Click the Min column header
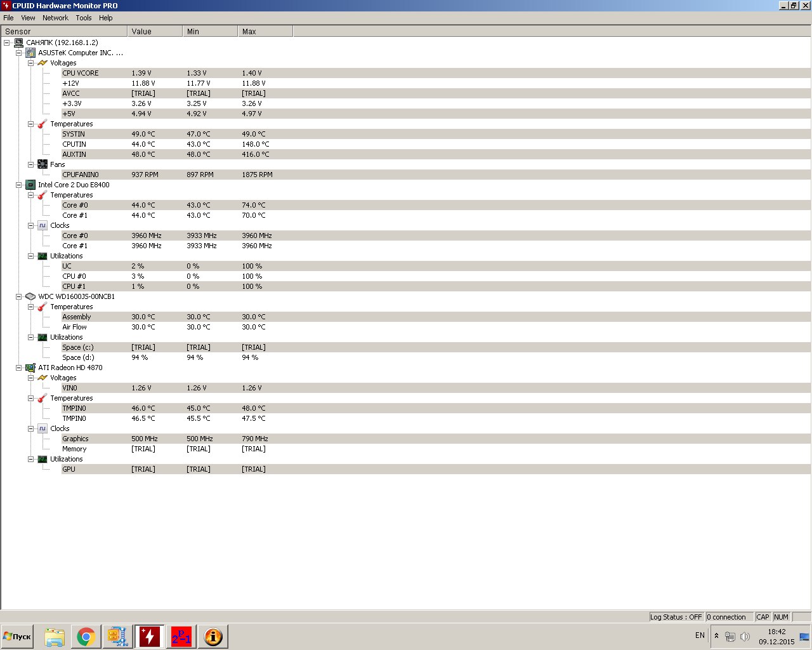The image size is (812, 650). (x=210, y=31)
